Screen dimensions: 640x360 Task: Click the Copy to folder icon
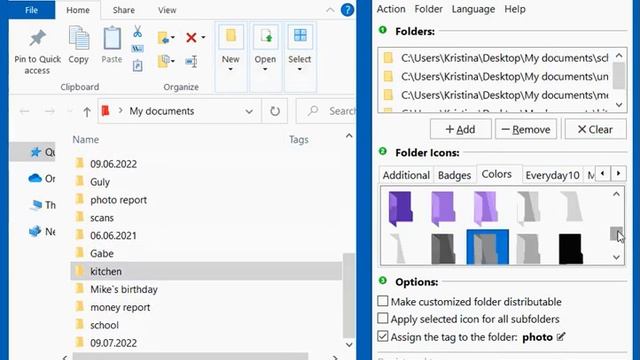click(164, 61)
